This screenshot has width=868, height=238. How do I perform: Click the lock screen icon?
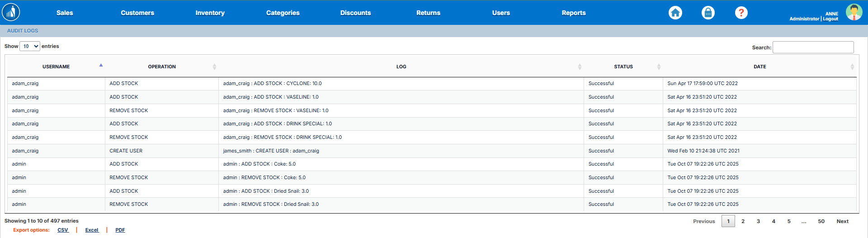click(708, 13)
